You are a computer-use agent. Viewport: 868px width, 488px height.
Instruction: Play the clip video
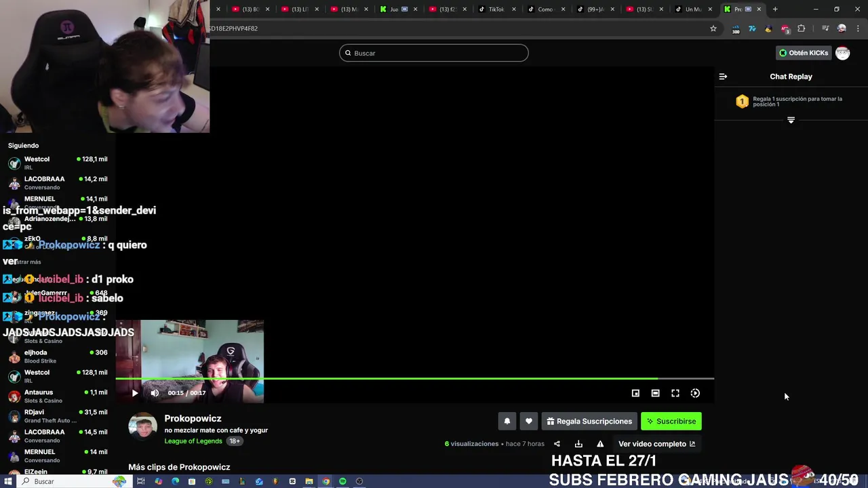[x=134, y=393]
